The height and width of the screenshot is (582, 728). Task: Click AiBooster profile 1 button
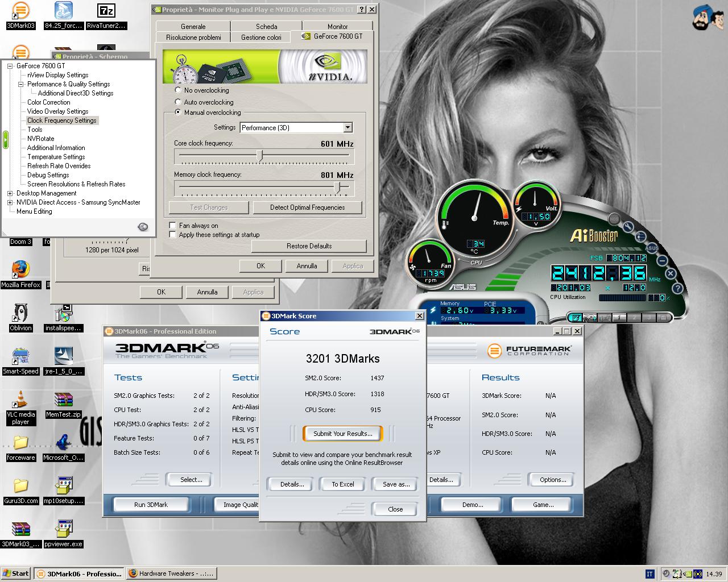(x=619, y=317)
